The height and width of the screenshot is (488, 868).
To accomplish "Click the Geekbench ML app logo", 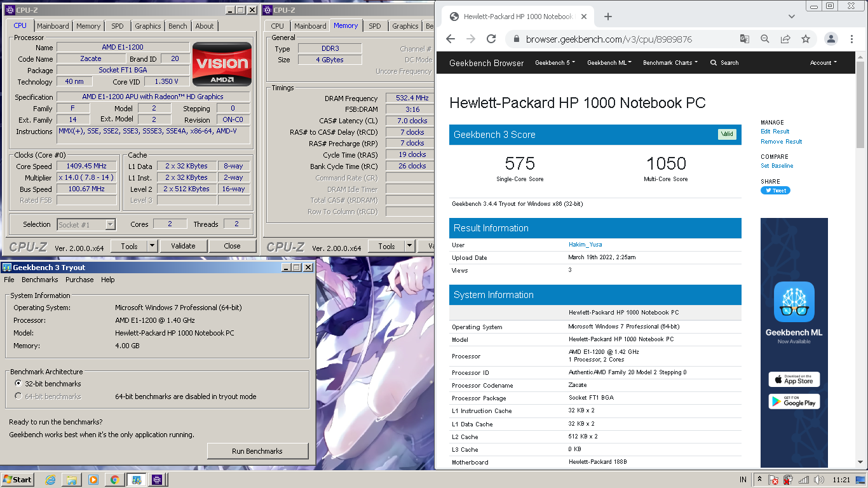I will point(794,302).
